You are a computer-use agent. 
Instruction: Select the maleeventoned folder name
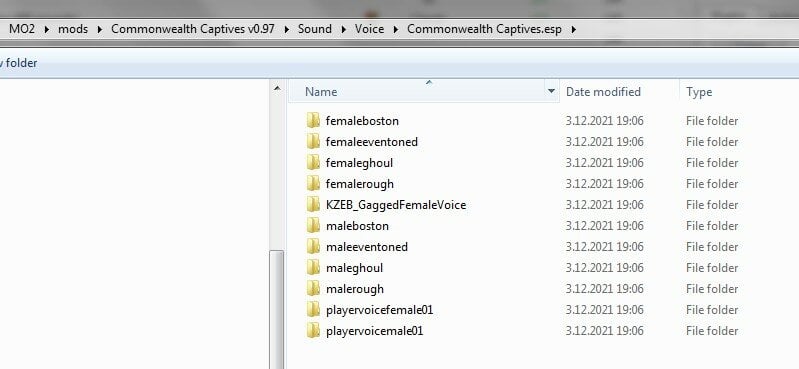367,247
